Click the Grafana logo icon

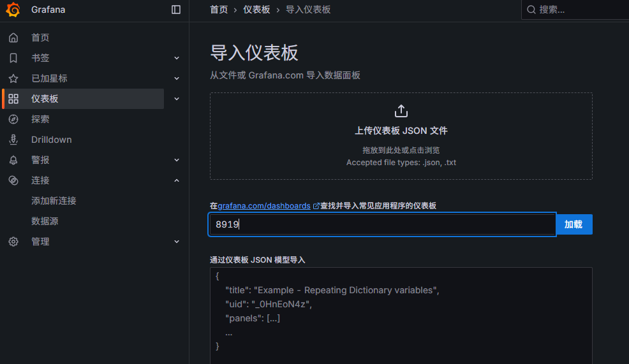tap(13, 10)
